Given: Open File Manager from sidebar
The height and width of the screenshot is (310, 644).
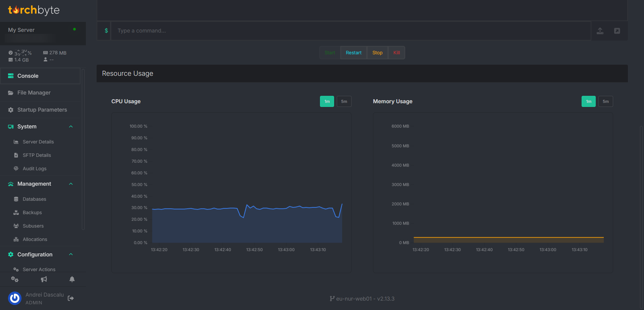Looking at the screenshot, I should [x=34, y=93].
